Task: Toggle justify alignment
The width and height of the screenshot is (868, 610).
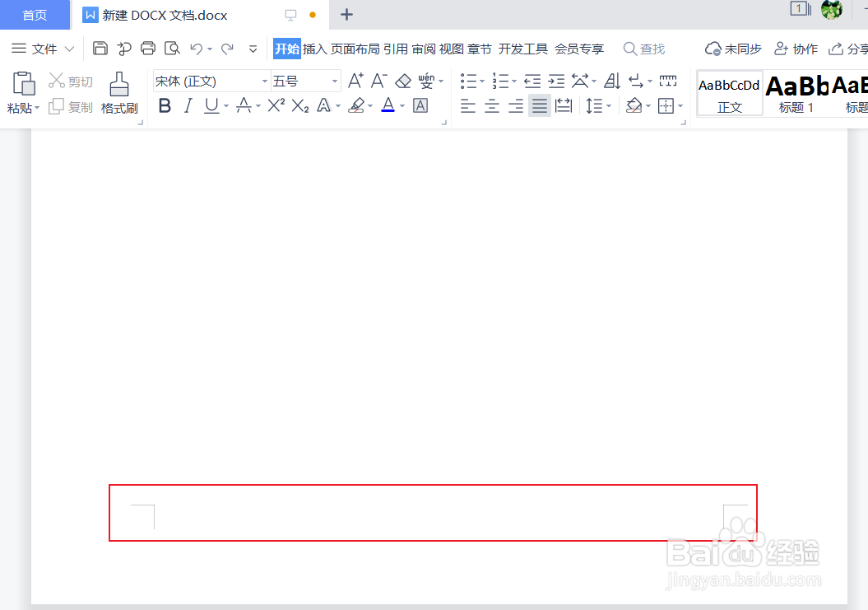Action: 540,105
